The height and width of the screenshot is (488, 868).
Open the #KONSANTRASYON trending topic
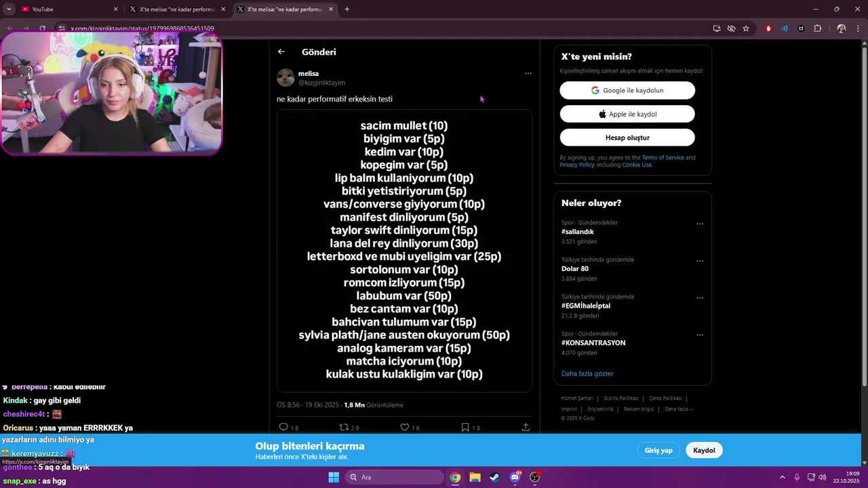point(593,342)
